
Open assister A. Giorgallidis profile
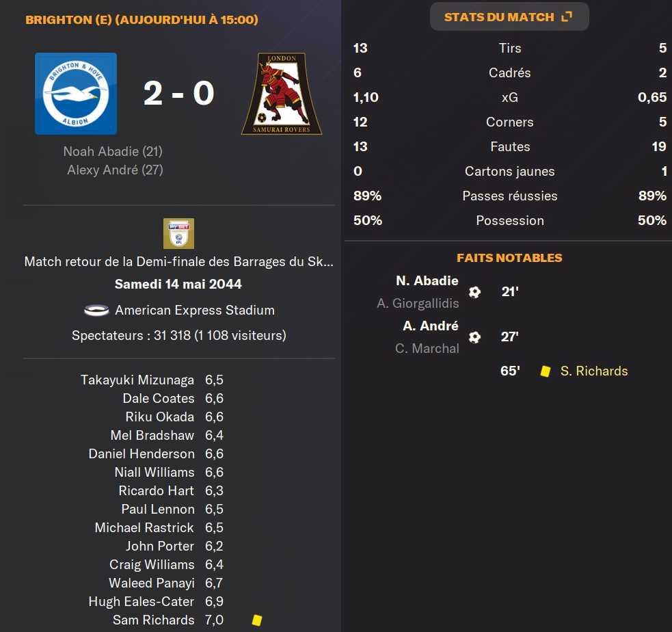click(x=418, y=303)
